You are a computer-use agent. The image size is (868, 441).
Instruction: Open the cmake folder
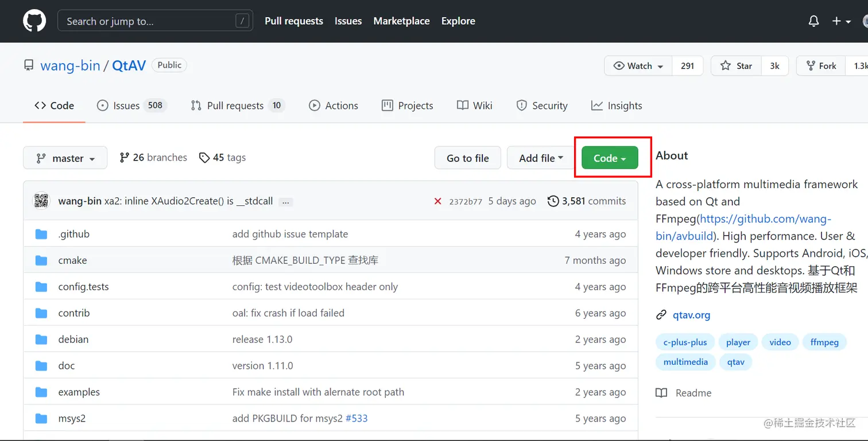[72, 260]
